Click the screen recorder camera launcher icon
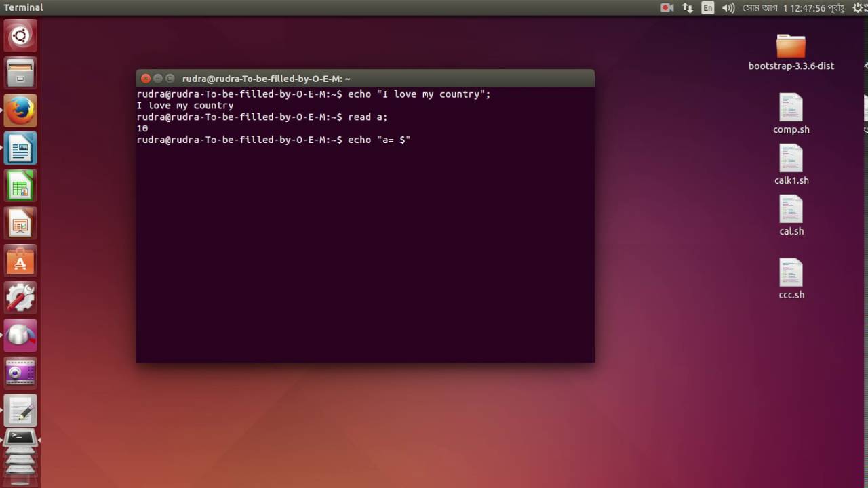The width and height of the screenshot is (868, 488). tap(20, 372)
